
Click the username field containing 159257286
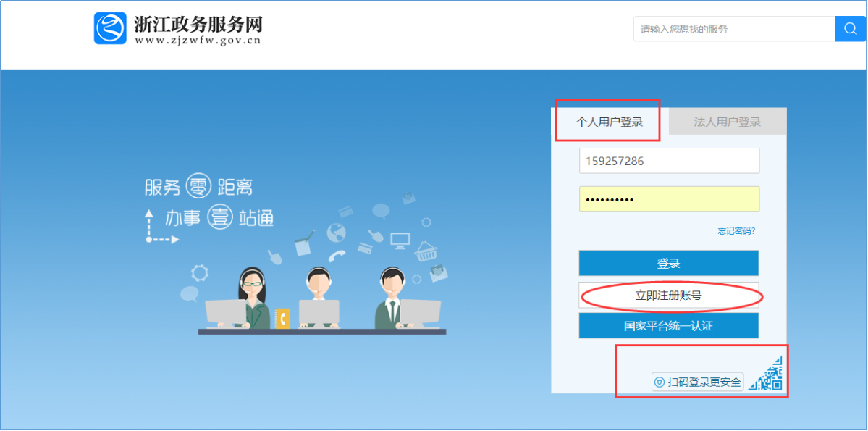(x=668, y=161)
